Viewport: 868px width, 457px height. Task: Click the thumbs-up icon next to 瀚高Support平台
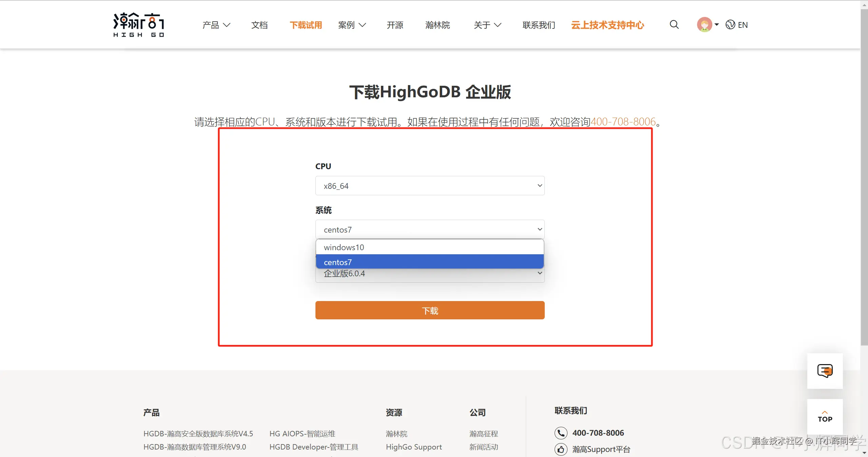coord(560,449)
